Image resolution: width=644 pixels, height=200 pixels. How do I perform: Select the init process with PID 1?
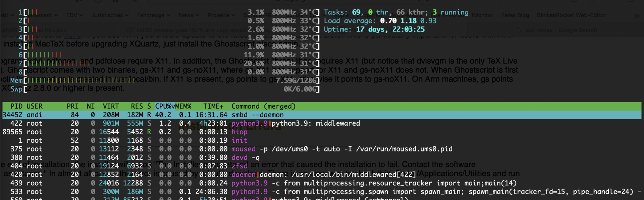click(x=239, y=140)
